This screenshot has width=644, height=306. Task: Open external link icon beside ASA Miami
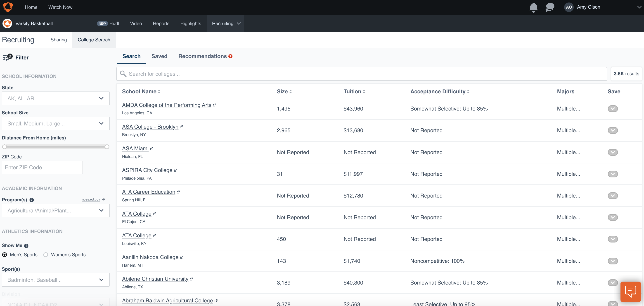(x=152, y=149)
